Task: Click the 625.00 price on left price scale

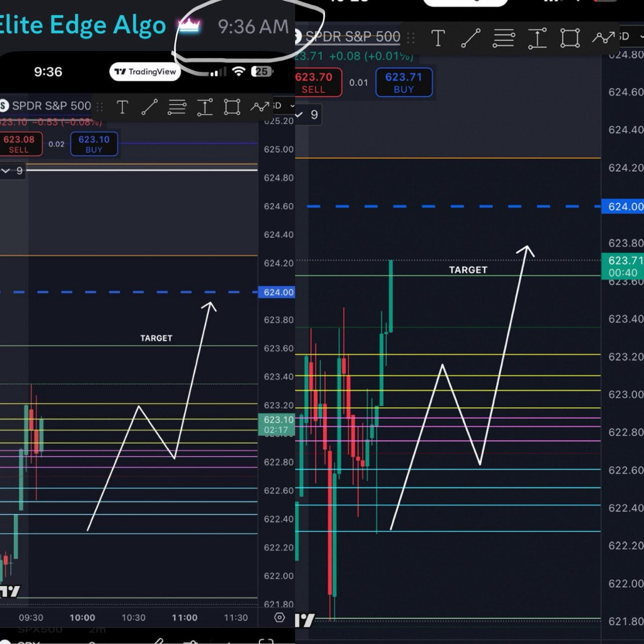Action: (279, 149)
